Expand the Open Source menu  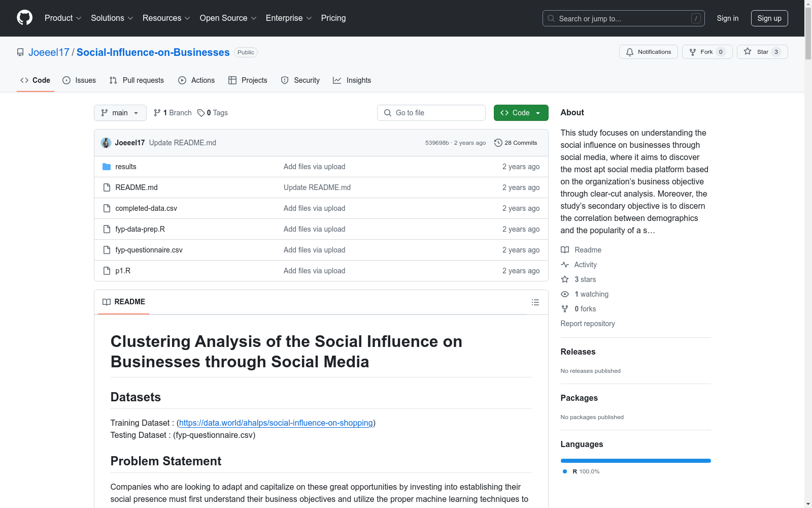click(x=228, y=18)
